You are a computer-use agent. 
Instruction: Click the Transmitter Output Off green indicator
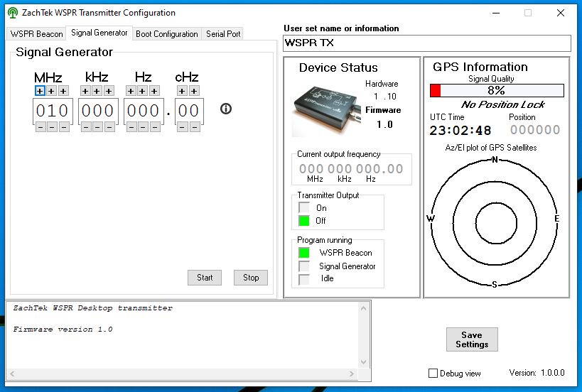[304, 221]
